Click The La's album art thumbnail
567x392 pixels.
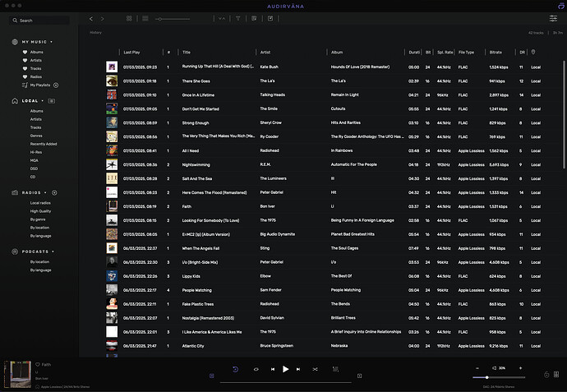coord(112,81)
